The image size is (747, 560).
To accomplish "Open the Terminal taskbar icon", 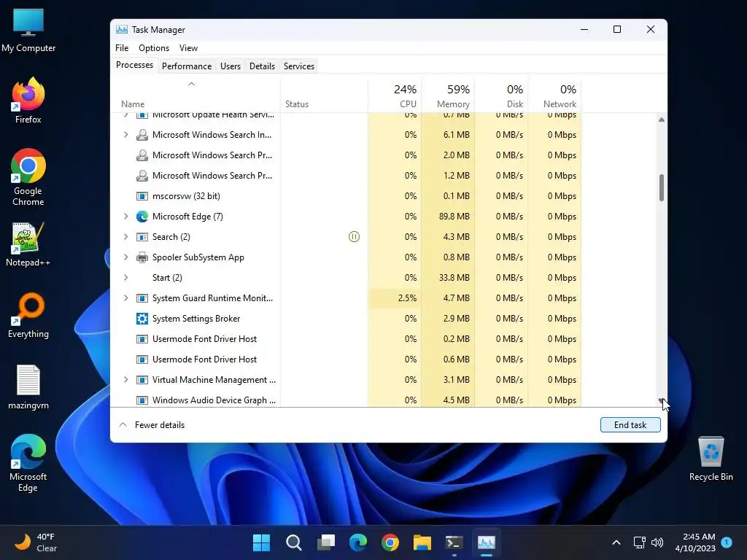I will [x=454, y=542].
